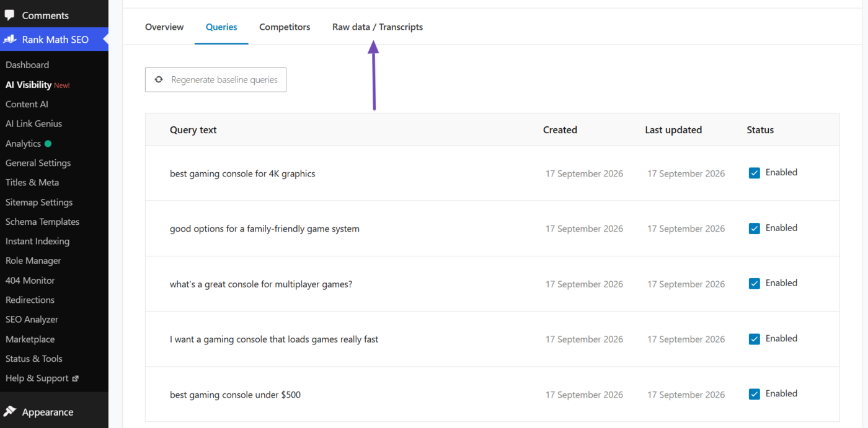Click the green dot next to Analytics
Viewport: 868px width, 428px height.
[48, 144]
